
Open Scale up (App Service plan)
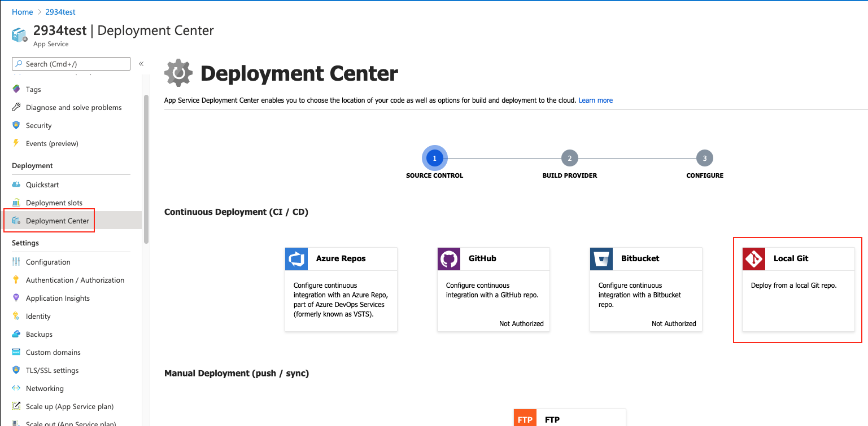coord(71,406)
